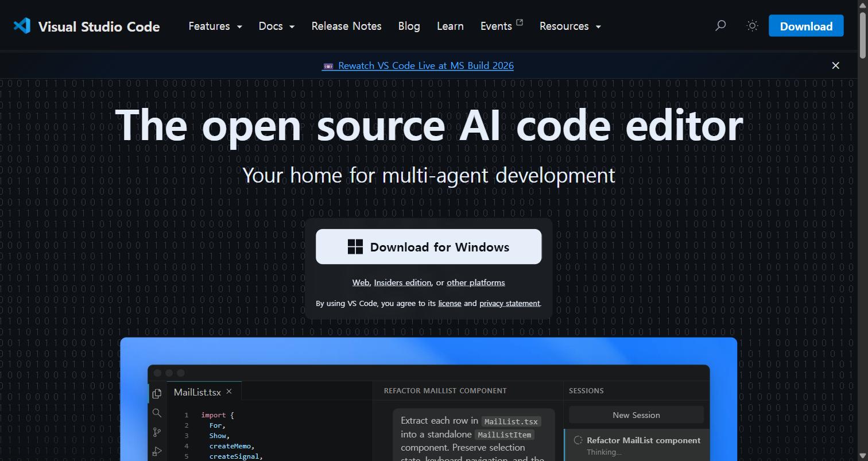
Task: Click the editor mockup screenshot chat message
Action: (474, 435)
